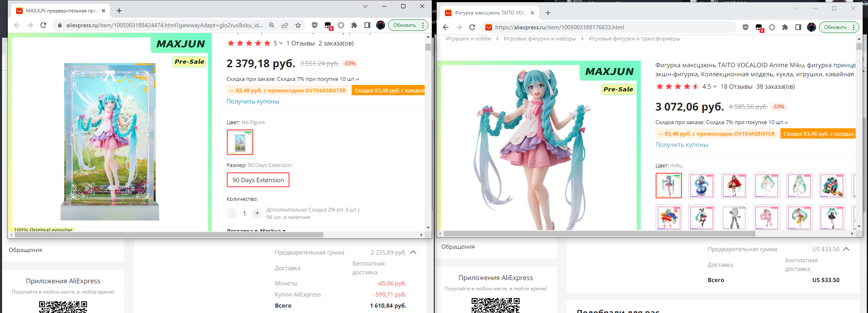868x313 pixels.
Task: Open the profile avatar in the right window
Action: tap(812, 27)
